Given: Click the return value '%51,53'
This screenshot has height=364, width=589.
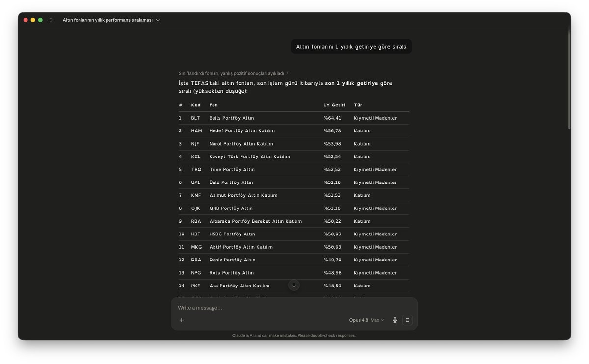Looking at the screenshot, I should (332, 195).
